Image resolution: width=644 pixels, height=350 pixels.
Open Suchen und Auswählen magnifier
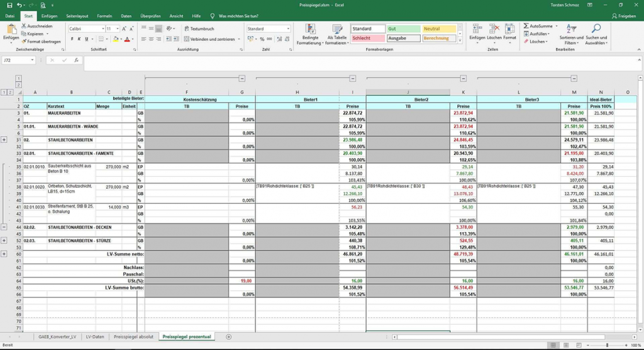tap(596, 35)
